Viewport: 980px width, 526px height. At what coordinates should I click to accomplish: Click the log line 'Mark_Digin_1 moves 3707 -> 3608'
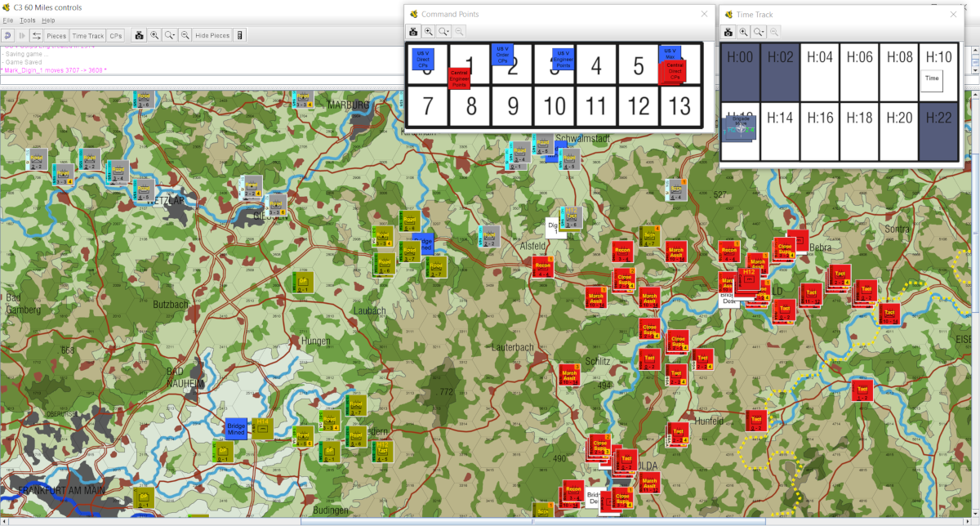[x=54, y=71]
